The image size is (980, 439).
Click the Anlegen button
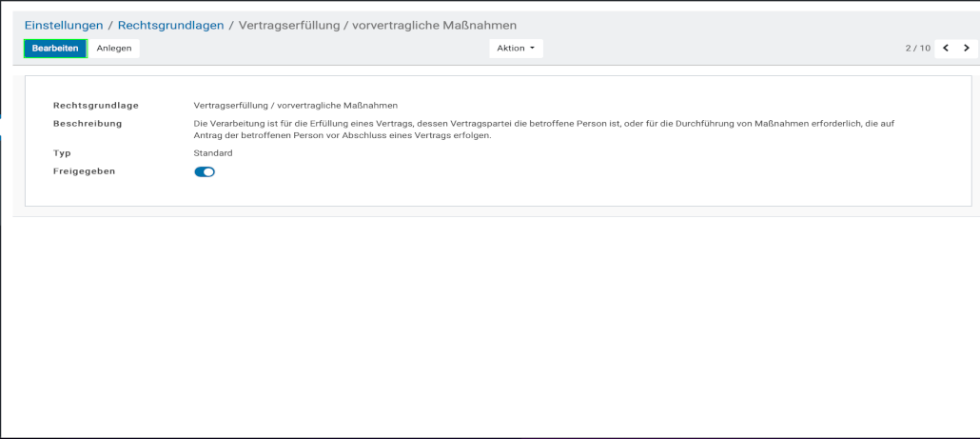[114, 48]
